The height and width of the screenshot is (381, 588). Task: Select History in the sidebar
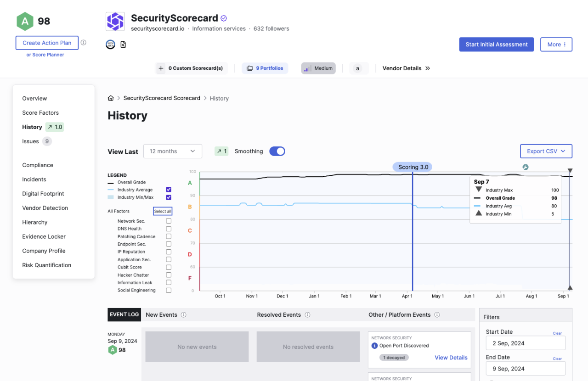[x=32, y=127]
